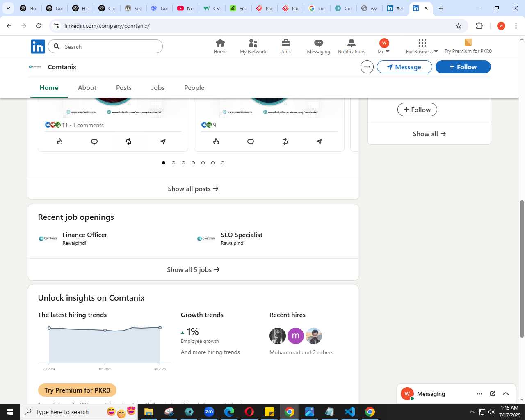Show all posts
The image size is (525, 420).
click(x=193, y=189)
